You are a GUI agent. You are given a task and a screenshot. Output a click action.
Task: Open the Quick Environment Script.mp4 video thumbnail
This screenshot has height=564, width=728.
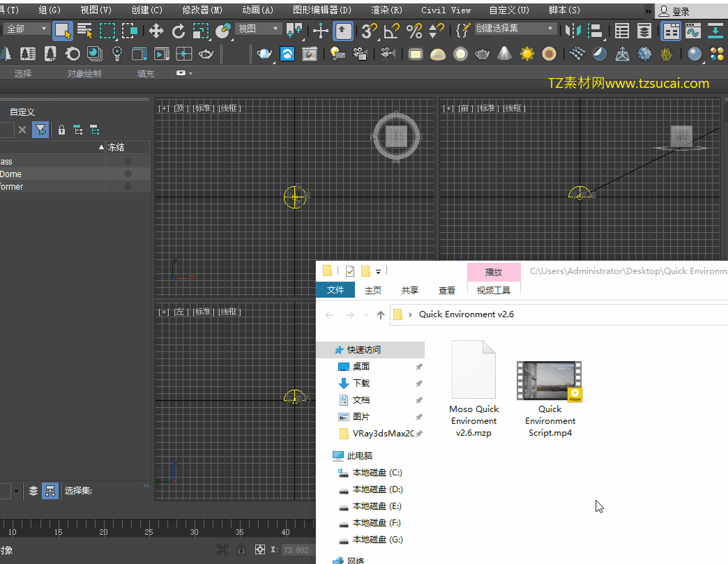point(549,380)
